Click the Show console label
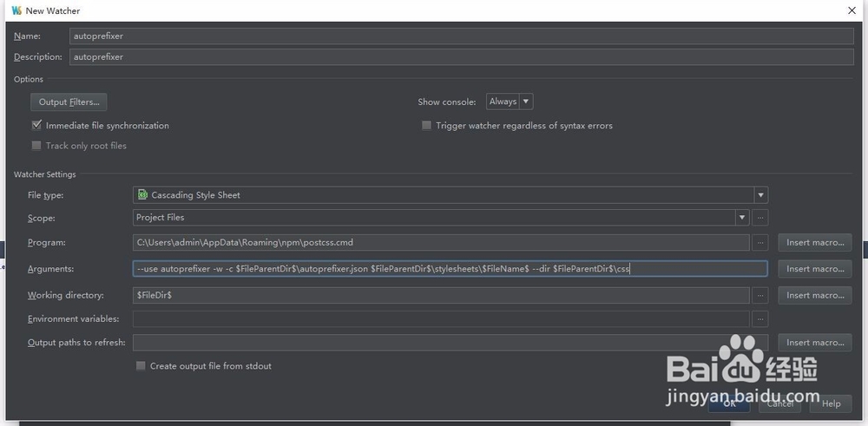 tap(447, 102)
